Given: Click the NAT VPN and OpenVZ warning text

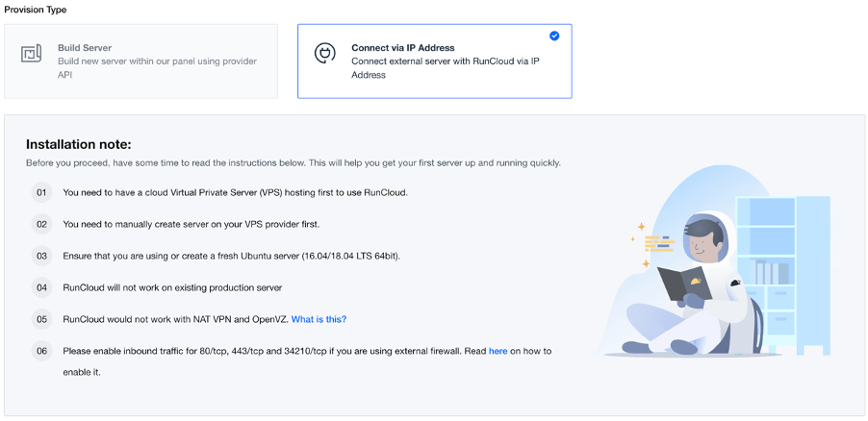Looking at the screenshot, I should pos(176,319).
